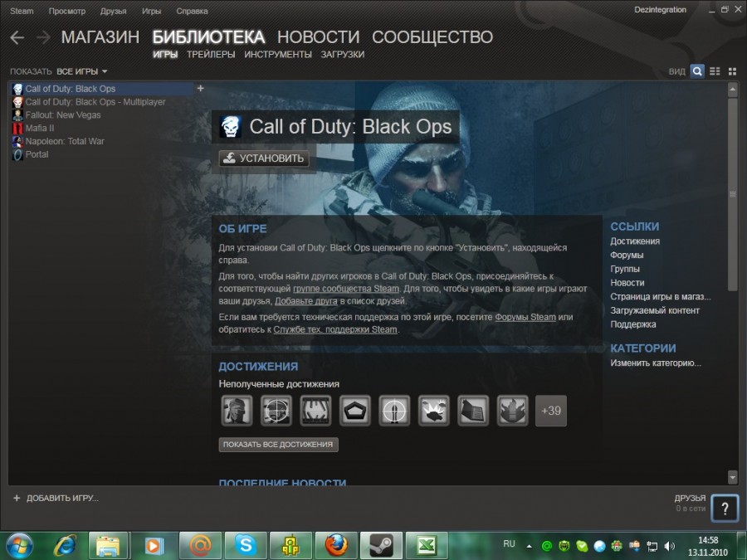Viewport: 747px width, 560px height.
Task: Click the scrollbar up arrow
Action: coord(733,89)
